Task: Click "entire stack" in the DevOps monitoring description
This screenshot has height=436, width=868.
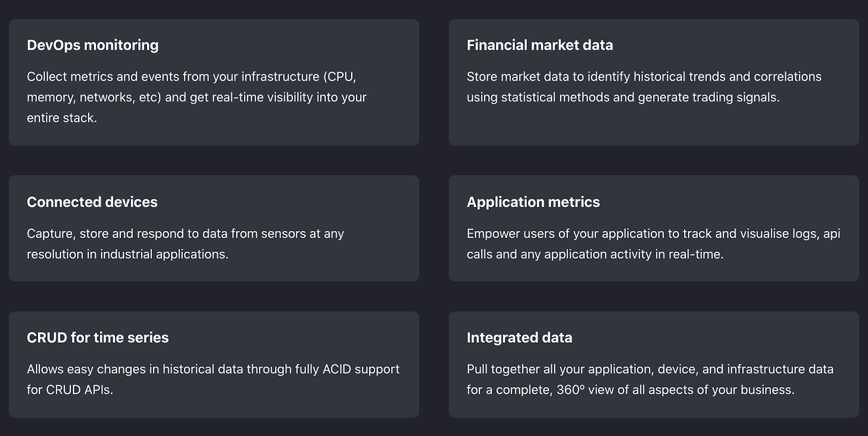Action: click(61, 118)
